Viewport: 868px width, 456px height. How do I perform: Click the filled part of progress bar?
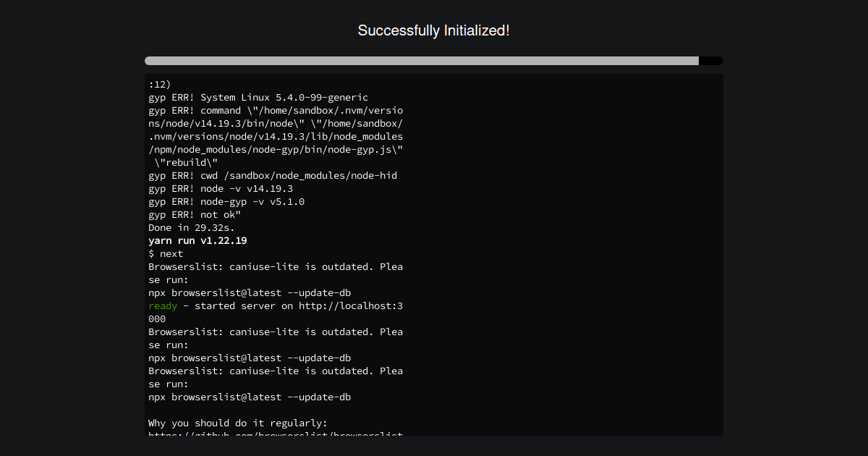pyautogui.click(x=422, y=61)
